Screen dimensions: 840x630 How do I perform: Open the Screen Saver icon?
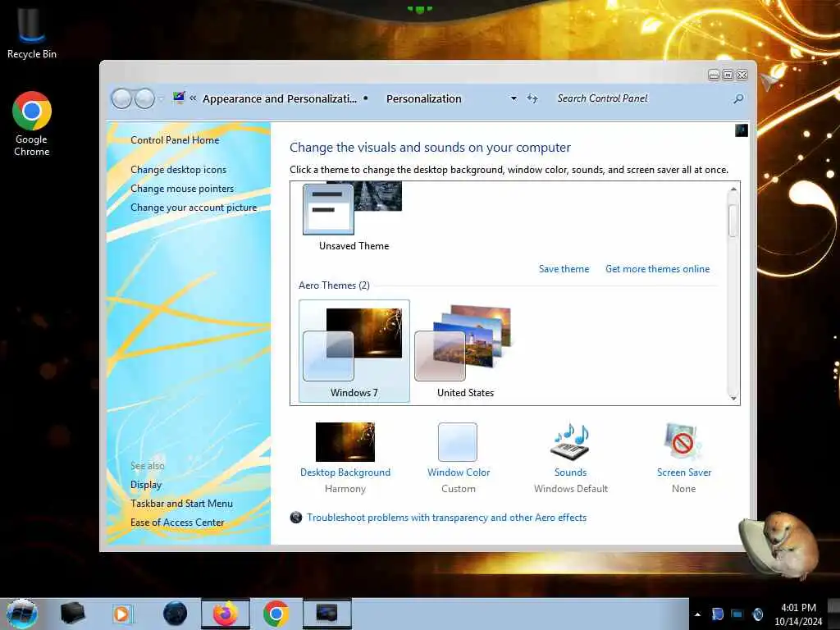click(x=683, y=441)
